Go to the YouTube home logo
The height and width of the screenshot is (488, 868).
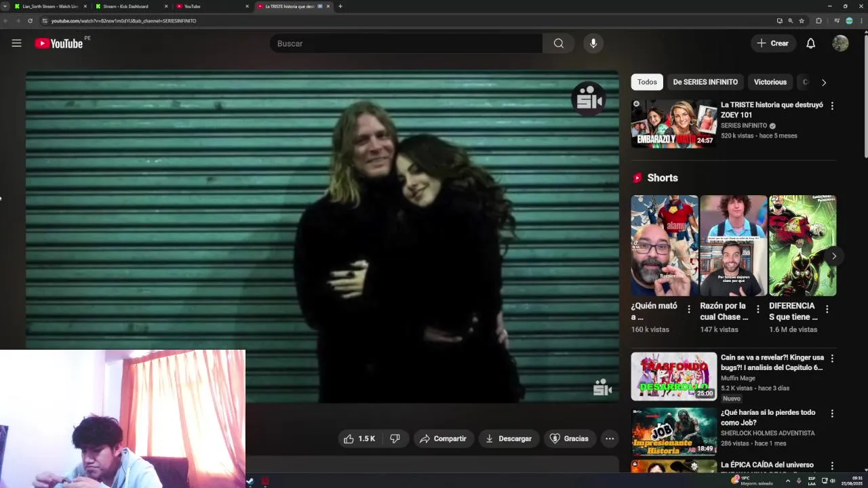coord(59,43)
